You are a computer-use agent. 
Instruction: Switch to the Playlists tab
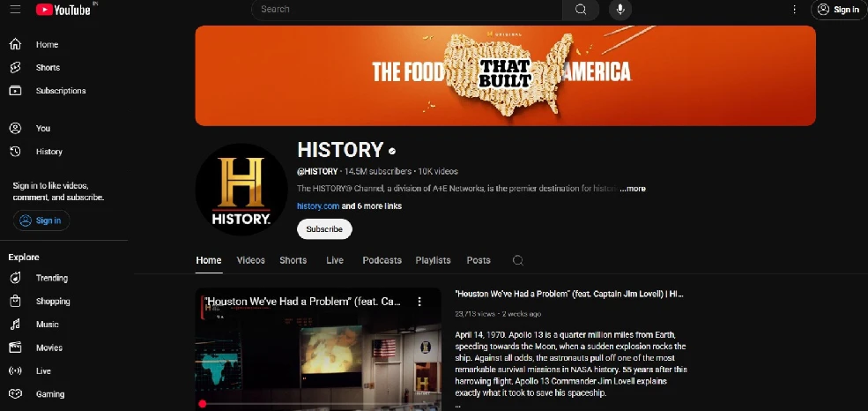433,260
